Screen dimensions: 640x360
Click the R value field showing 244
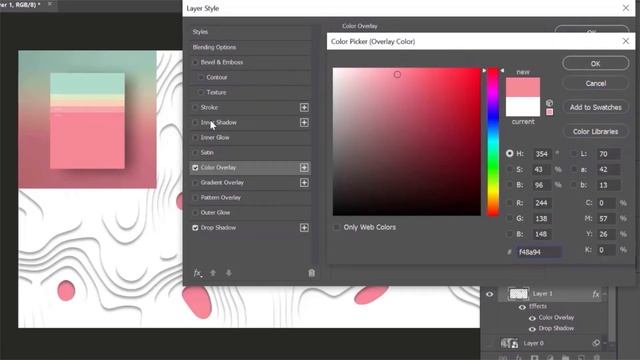(x=542, y=203)
